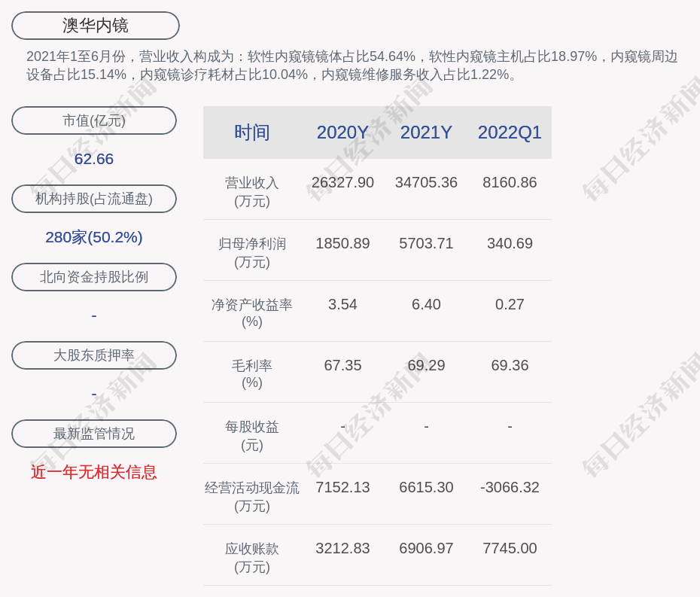Click the revenue value 34705.36

[426, 183]
